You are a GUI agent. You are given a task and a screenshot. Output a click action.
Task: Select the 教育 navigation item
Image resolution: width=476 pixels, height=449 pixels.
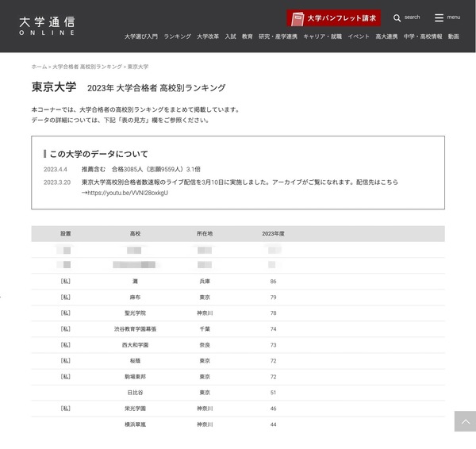[x=248, y=36]
